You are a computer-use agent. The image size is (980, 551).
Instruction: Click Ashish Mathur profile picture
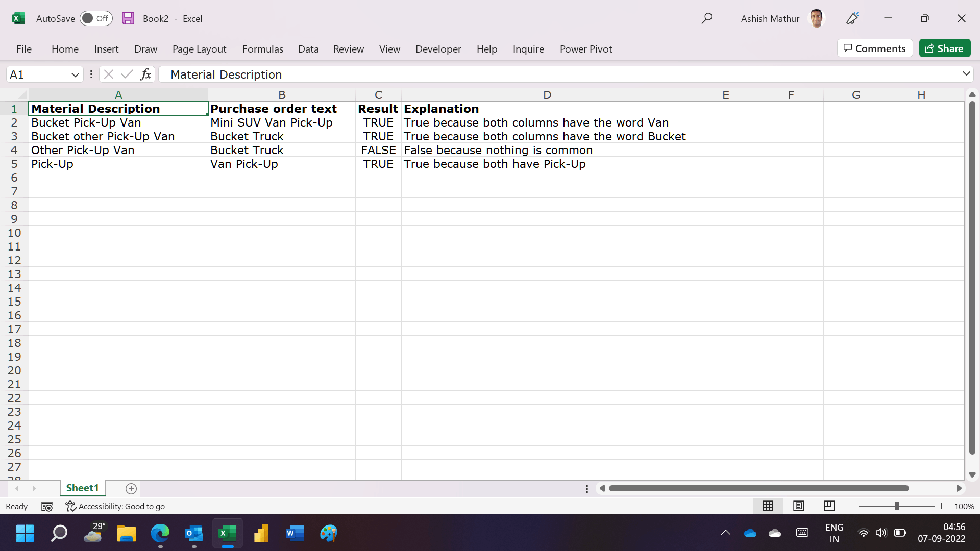817,19
